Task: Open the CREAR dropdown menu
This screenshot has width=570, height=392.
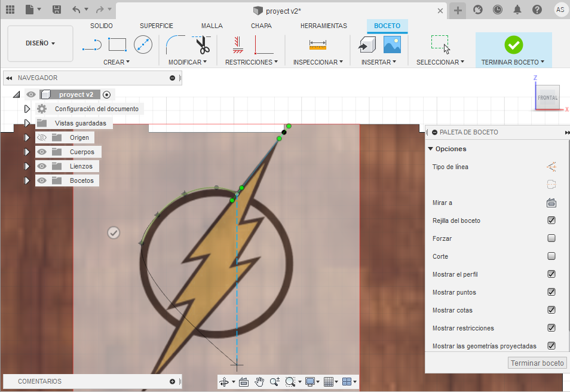Action: coord(117,62)
